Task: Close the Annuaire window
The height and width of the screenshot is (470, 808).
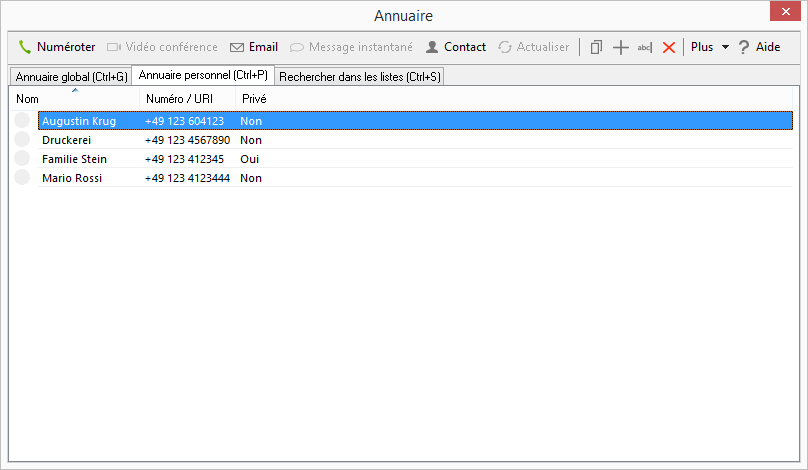Action: click(x=784, y=14)
